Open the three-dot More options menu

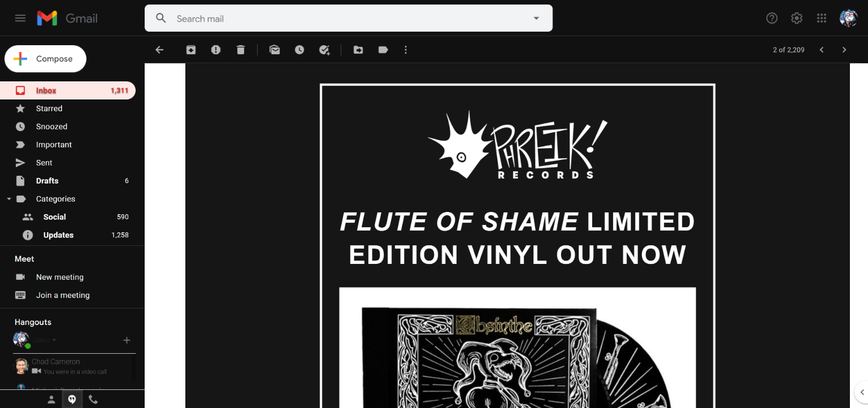tap(406, 50)
